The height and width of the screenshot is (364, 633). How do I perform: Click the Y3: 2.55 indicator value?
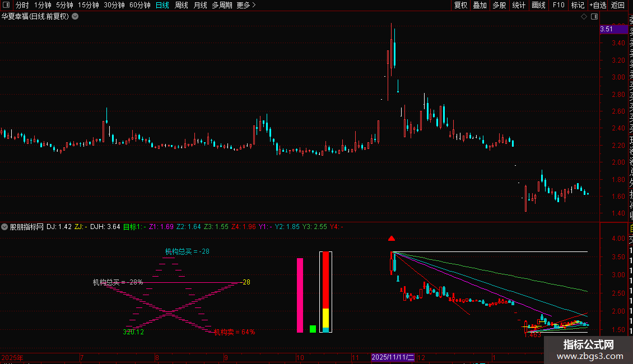pos(314,227)
